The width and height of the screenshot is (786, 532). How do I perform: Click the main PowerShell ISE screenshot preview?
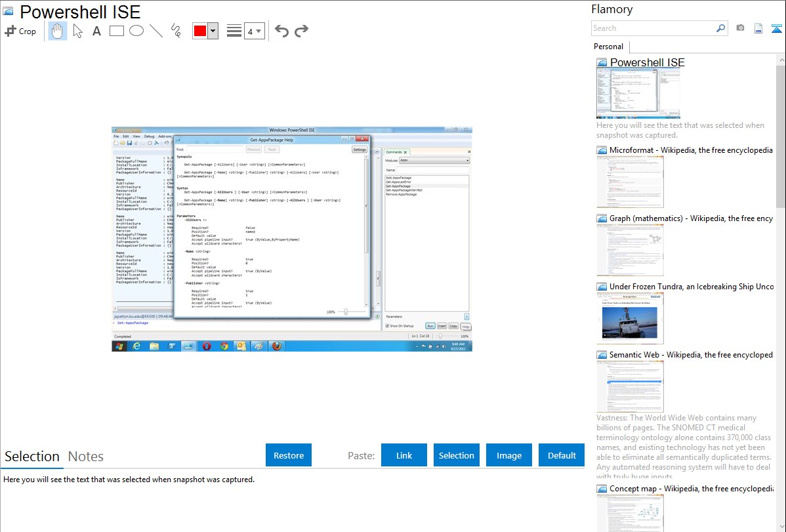click(x=292, y=239)
